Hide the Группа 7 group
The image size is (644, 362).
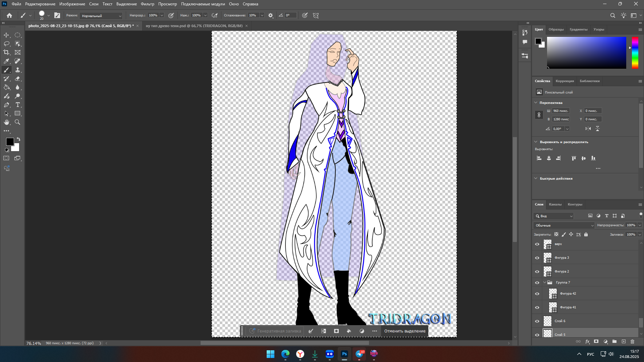pos(537,283)
